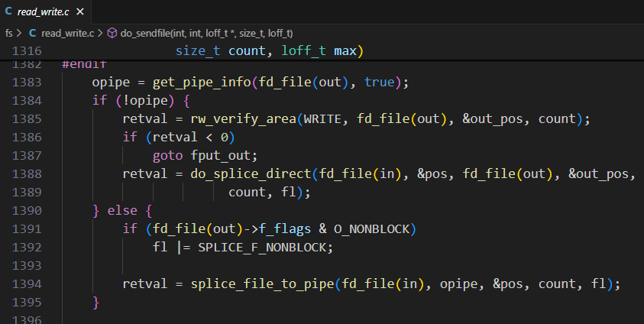Open the fs breadcrumb folder
Image resolution: width=644 pixels, height=324 pixels.
coord(8,34)
